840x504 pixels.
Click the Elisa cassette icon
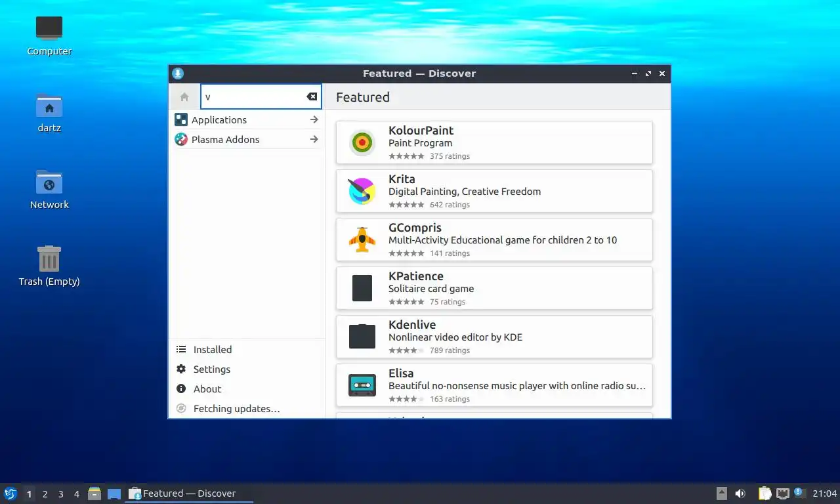(362, 385)
